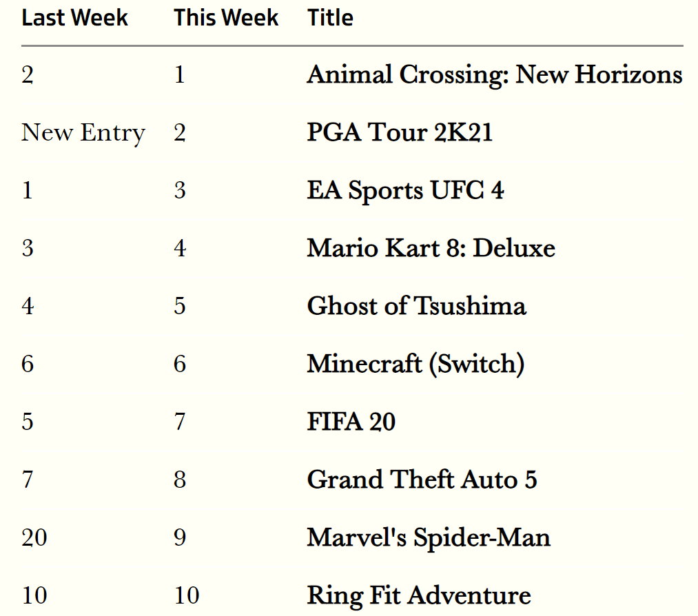This screenshot has width=698, height=616.
Task: Select Ghost of Tsushima title
Action: click(x=417, y=306)
